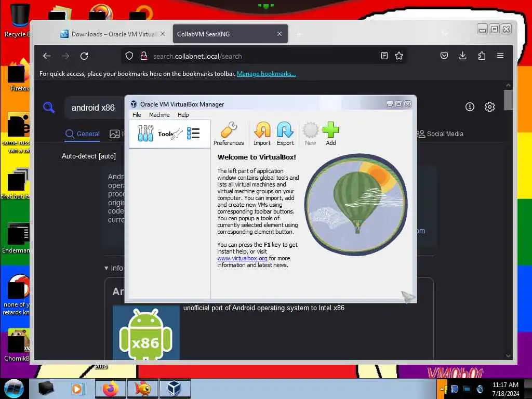The image size is (532, 399).
Task: Click Firefox in the taskbar
Action: pos(111,389)
